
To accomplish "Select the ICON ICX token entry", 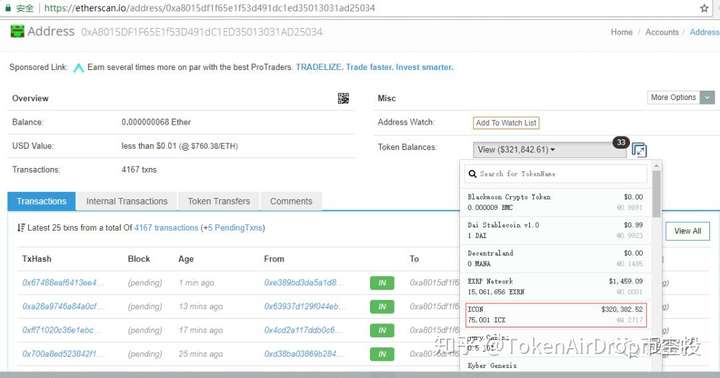I will click(x=556, y=315).
